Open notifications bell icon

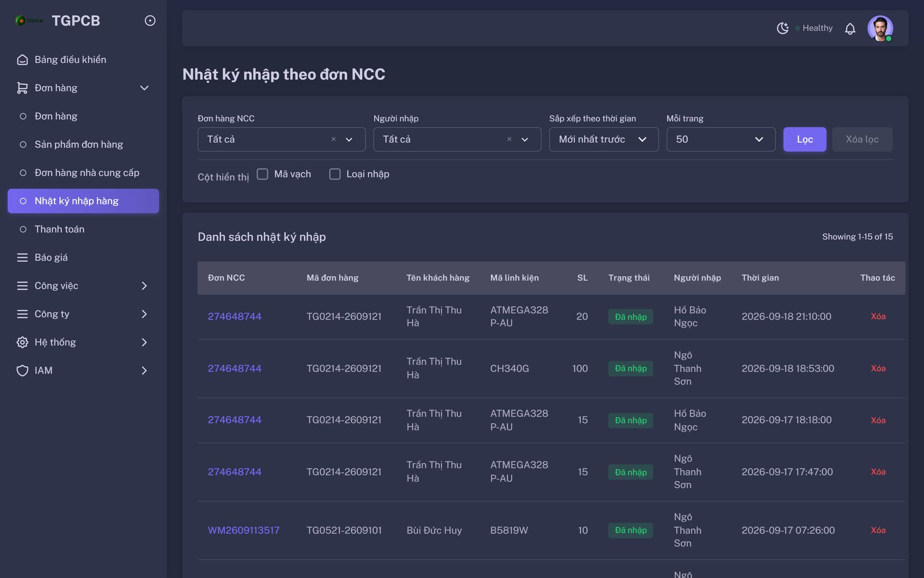click(x=850, y=28)
